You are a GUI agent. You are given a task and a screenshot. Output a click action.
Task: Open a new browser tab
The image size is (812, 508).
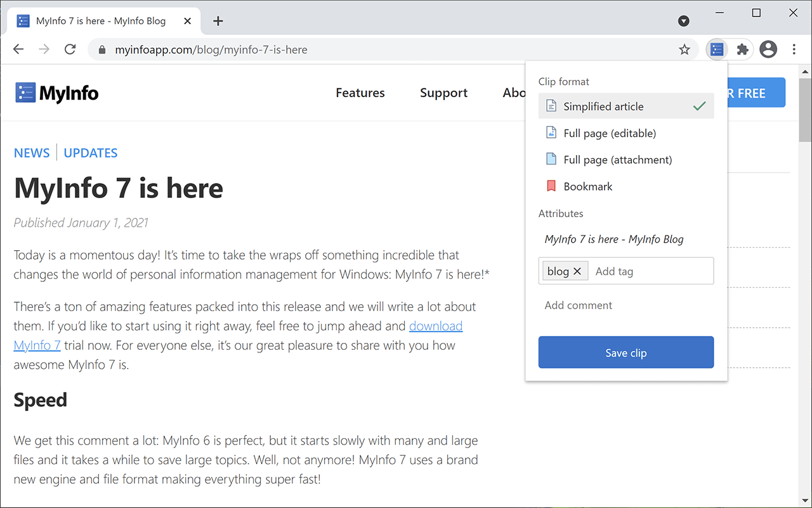(x=218, y=21)
